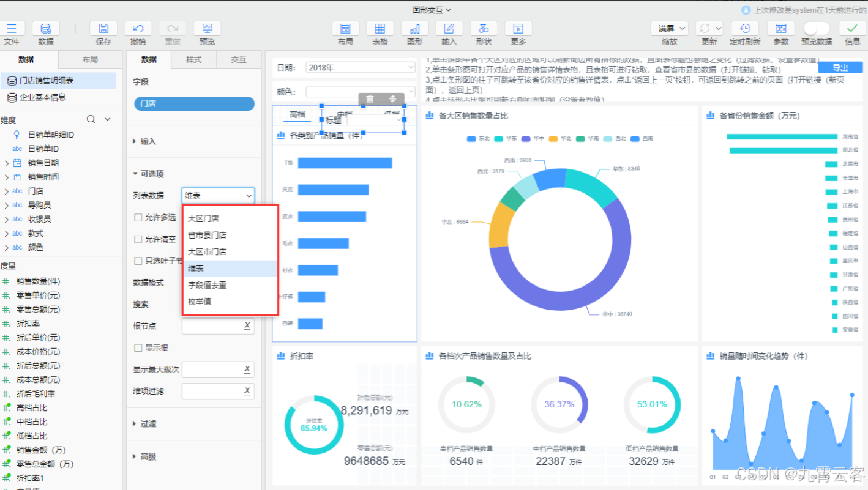Check the 显示根 checkbox

[x=138, y=347]
